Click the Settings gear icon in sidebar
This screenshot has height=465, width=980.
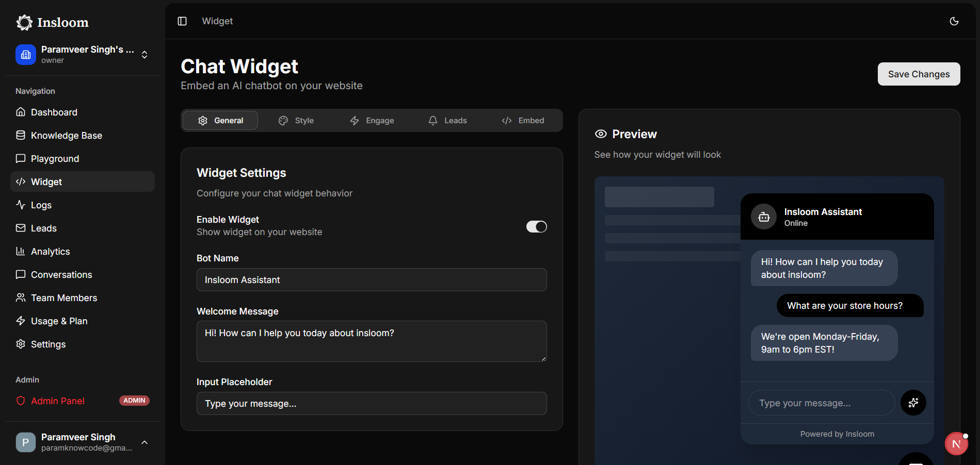coord(21,344)
